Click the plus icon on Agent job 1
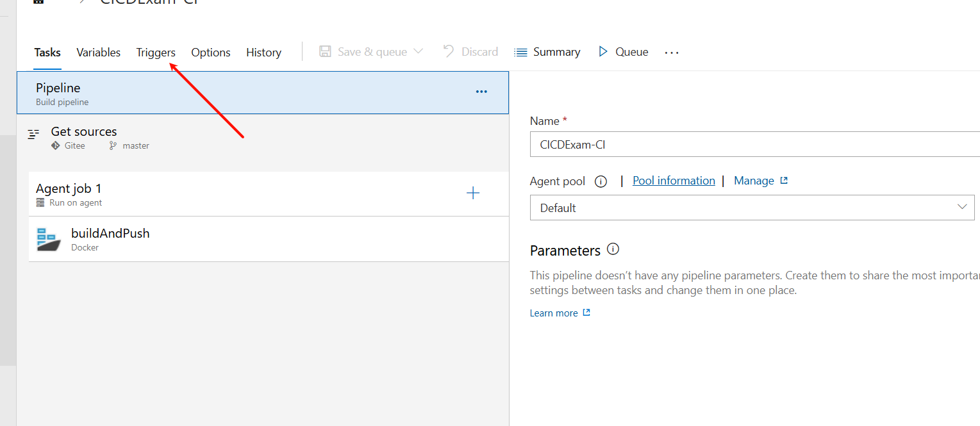This screenshot has height=426, width=980. coord(473,193)
